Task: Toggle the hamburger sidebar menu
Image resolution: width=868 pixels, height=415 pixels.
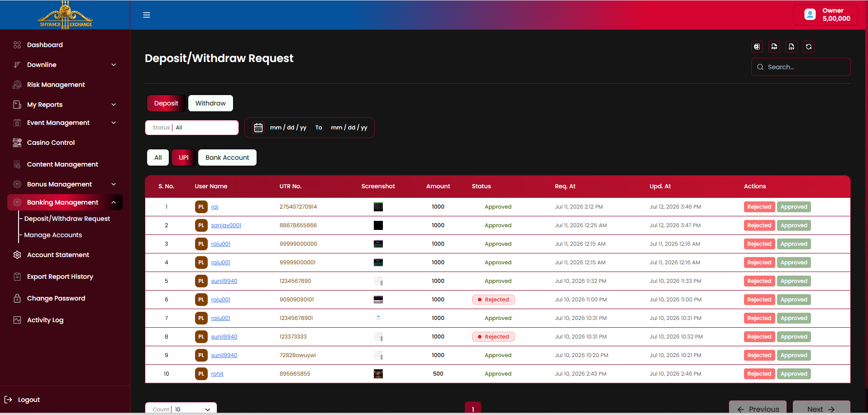Action: [x=147, y=15]
